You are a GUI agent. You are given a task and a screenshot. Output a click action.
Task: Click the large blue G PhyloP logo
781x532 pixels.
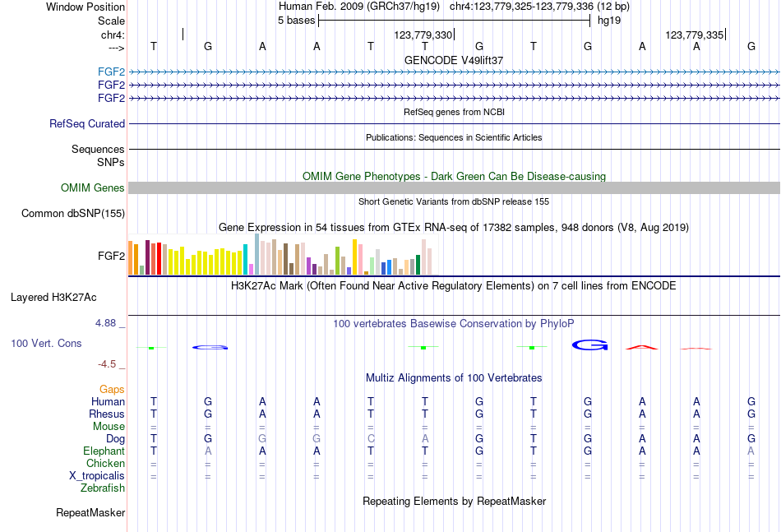(x=590, y=345)
